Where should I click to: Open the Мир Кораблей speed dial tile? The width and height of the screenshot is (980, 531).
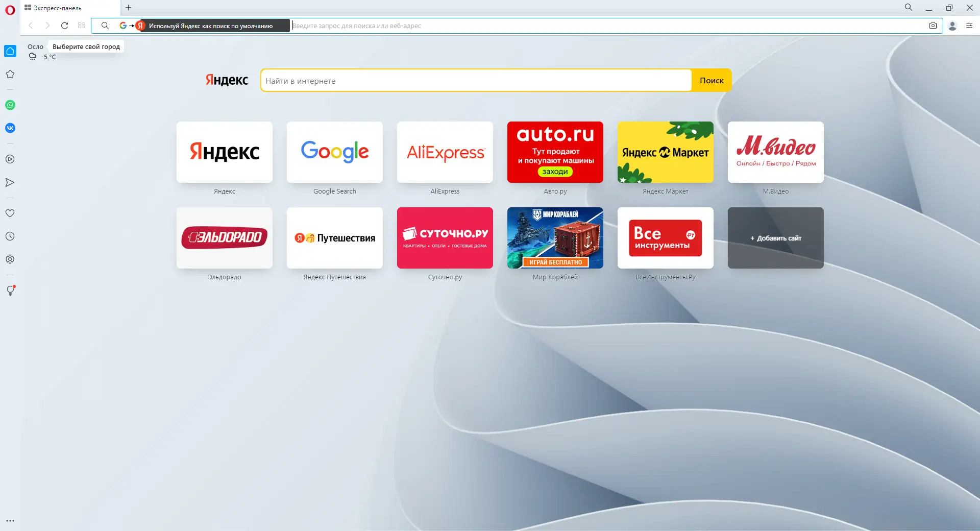[x=555, y=238]
